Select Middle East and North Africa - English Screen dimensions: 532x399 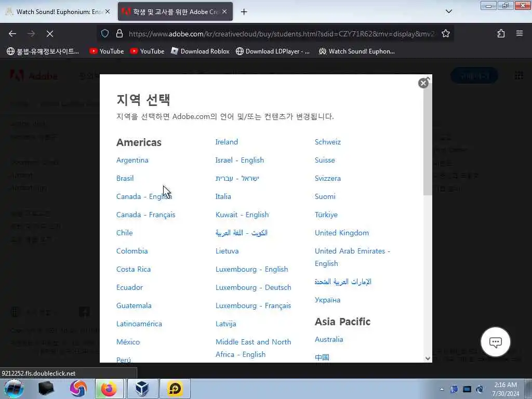click(x=254, y=348)
